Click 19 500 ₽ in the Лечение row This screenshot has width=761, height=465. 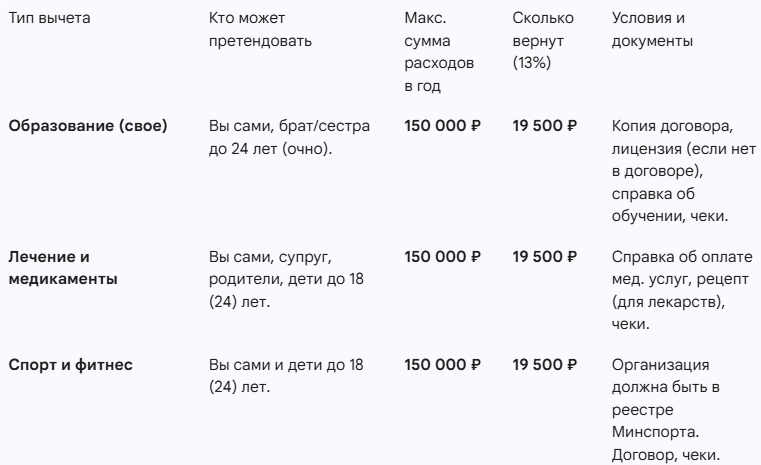coord(545,256)
